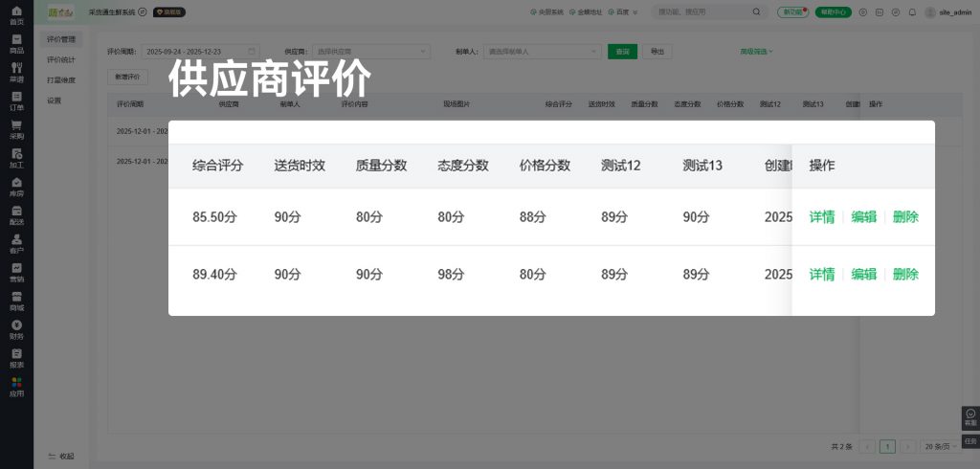Viewport: 980px width, 469px height.
Task: Open the 20条/页 page size dropdown
Action: (938, 446)
